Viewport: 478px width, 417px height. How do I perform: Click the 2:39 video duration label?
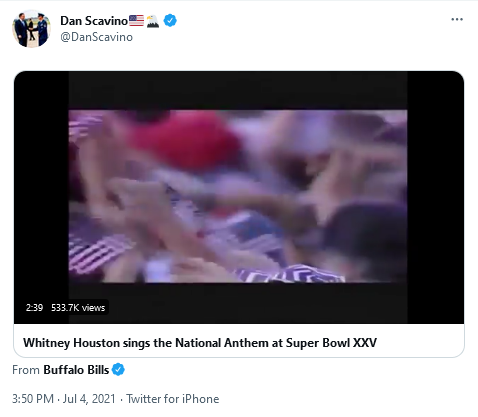point(34,307)
